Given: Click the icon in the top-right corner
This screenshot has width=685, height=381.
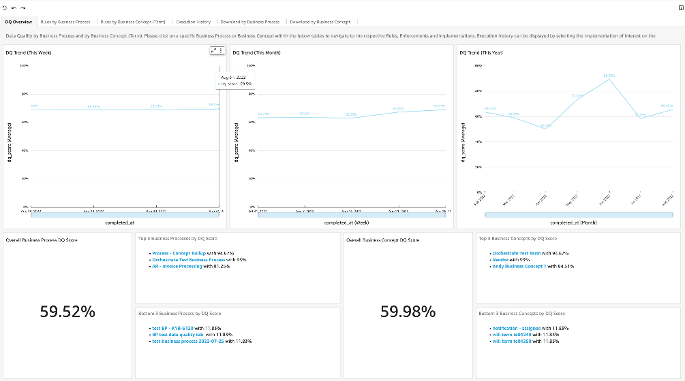Looking at the screenshot, I should click(x=681, y=7).
